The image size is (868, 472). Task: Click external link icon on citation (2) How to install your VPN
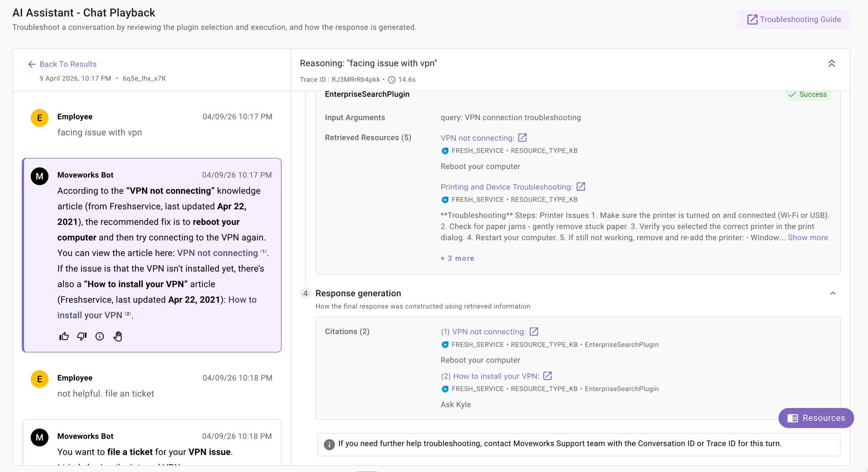click(x=548, y=376)
